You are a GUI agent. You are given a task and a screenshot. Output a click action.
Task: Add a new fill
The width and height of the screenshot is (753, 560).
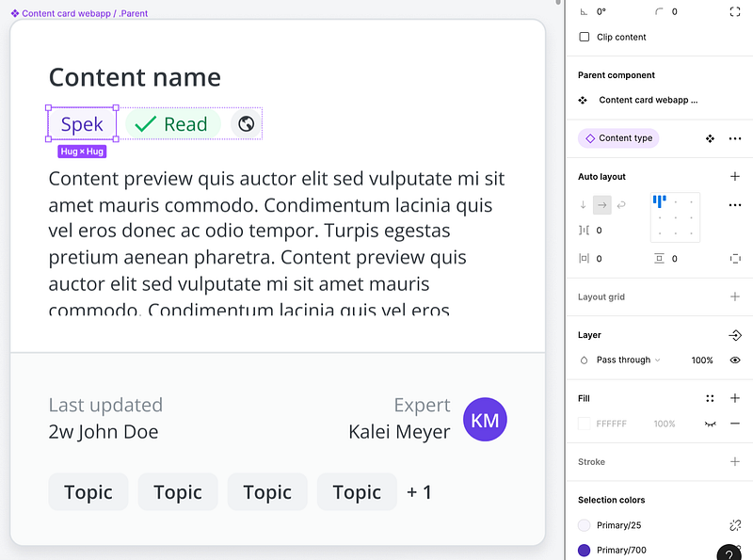(735, 398)
